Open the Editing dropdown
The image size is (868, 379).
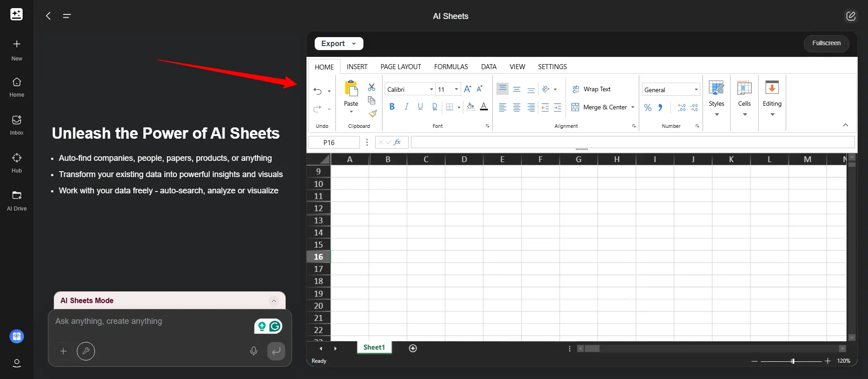[x=772, y=98]
